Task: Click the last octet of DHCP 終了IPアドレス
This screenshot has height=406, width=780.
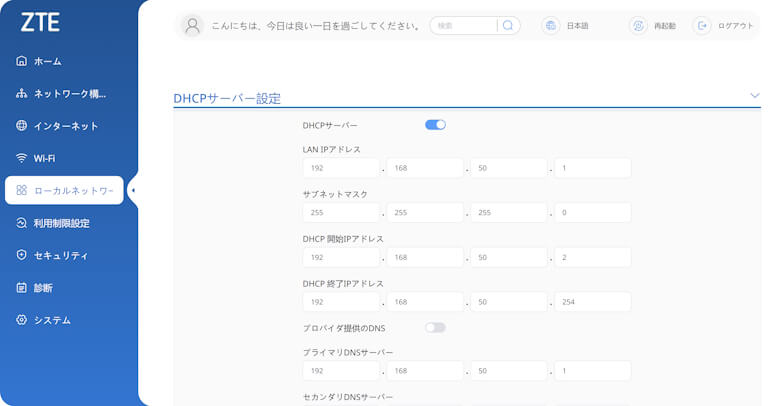Action: coord(592,302)
